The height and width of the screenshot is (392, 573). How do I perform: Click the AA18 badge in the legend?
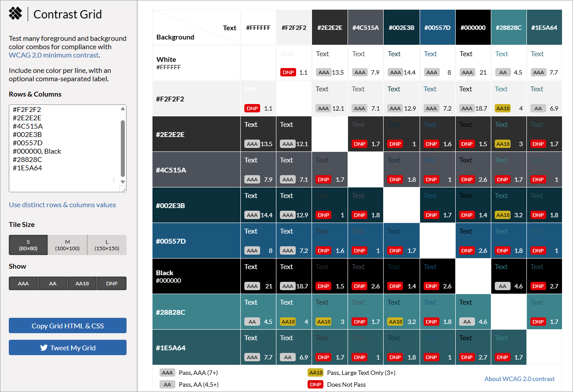(x=316, y=373)
